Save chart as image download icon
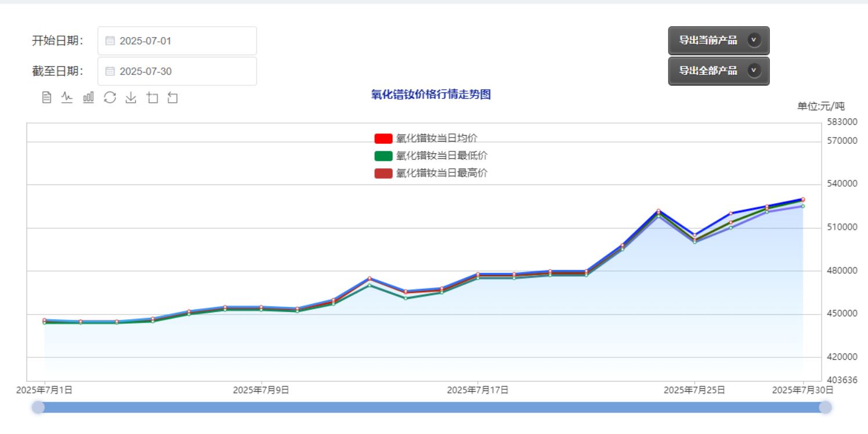 131,97
